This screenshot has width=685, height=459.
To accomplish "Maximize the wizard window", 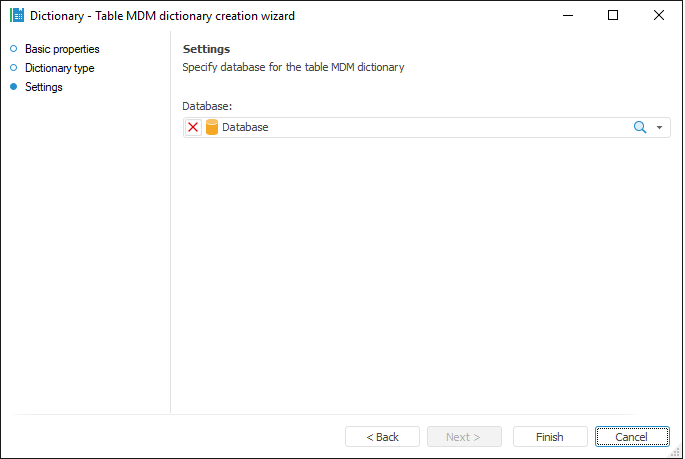I will (x=613, y=16).
